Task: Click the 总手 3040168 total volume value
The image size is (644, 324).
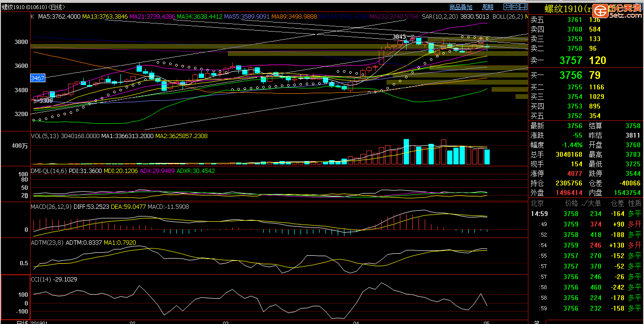Action: coord(569,154)
